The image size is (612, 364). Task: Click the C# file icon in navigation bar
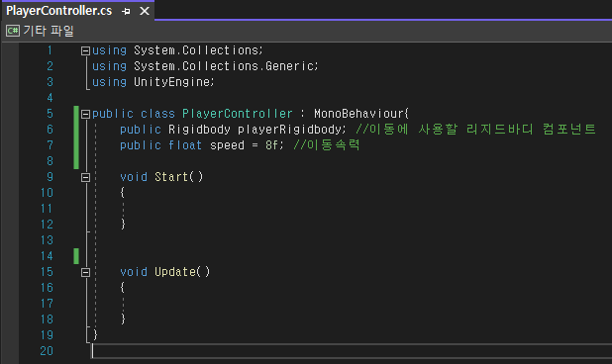pyautogui.click(x=13, y=31)
